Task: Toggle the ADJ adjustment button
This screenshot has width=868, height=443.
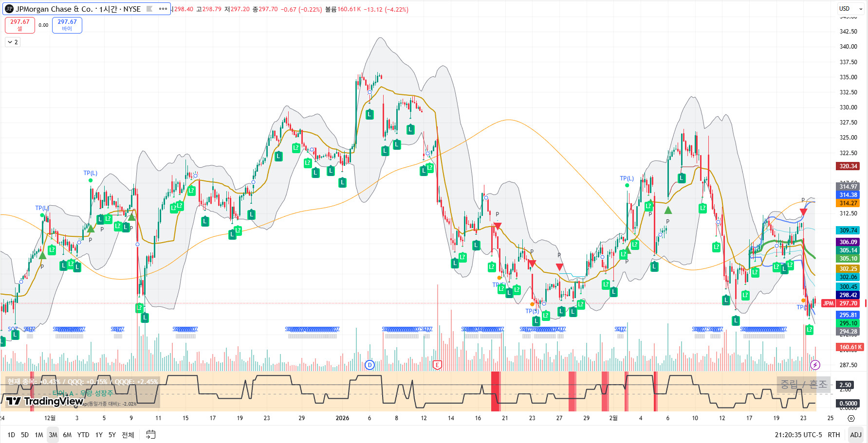Action: [856, 435]
